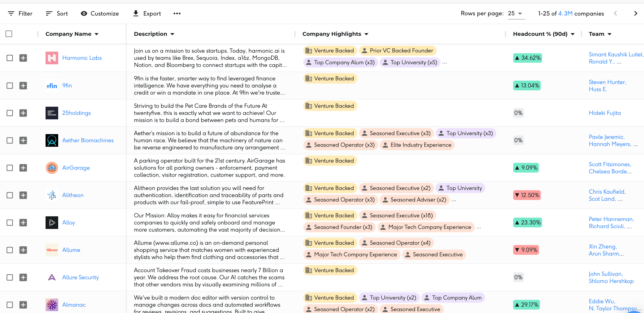Click the AirGarage company logo

(x=52, y=168)
